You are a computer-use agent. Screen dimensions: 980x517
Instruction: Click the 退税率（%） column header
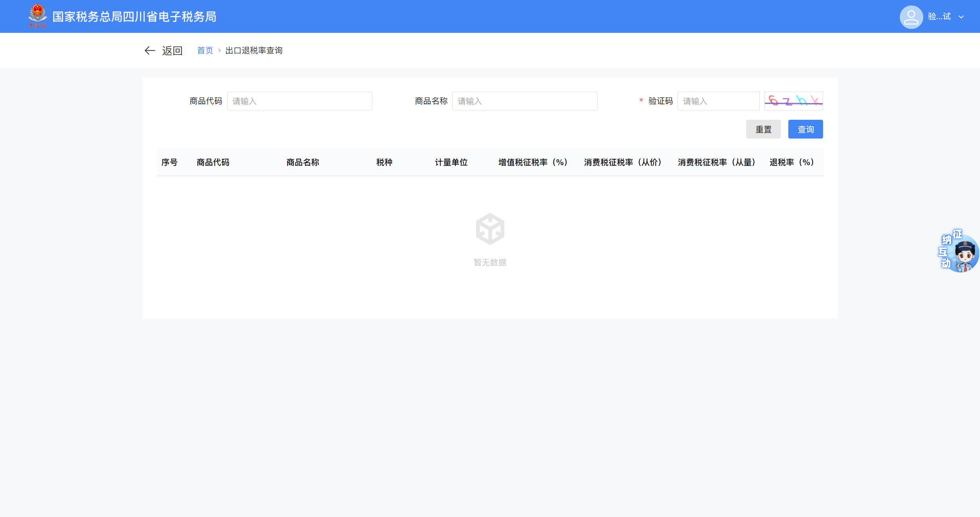pos(792,162)
